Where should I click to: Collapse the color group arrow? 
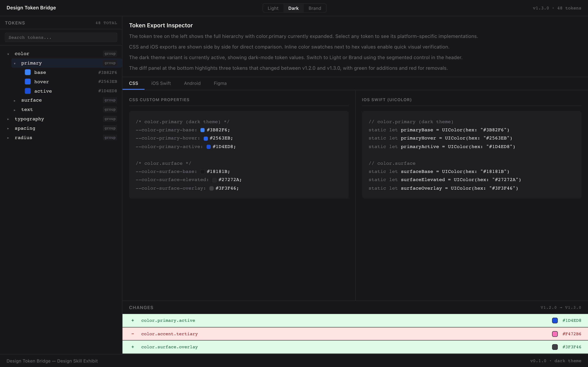8,54
